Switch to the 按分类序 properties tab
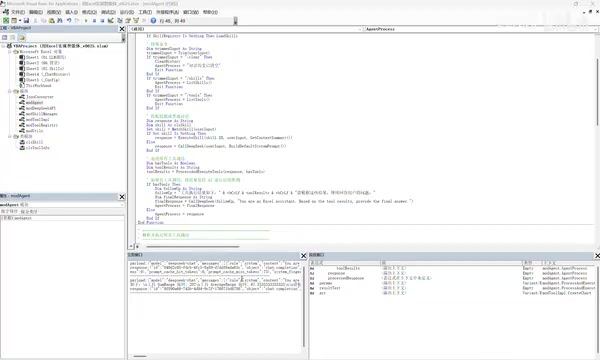 (29, 212)
